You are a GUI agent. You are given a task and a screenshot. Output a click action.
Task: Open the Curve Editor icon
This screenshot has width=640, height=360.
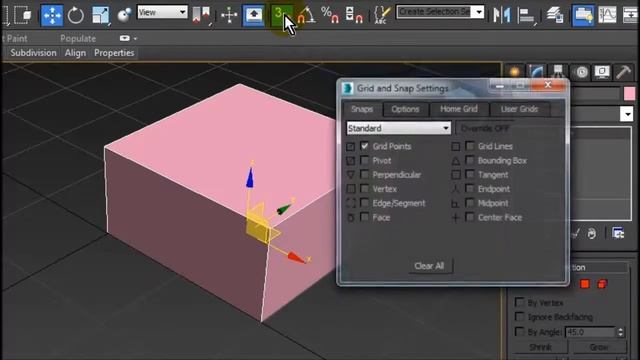point(607,16)
